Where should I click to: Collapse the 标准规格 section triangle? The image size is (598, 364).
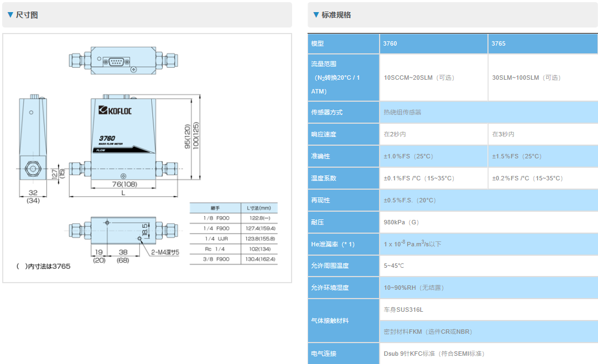point(316,15)
